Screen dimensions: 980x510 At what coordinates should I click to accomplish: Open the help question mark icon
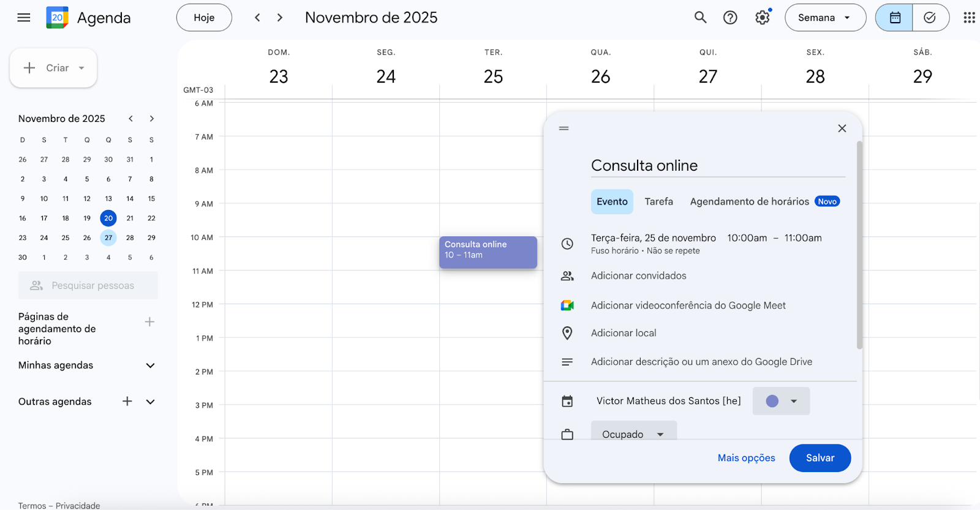[730, 18]
